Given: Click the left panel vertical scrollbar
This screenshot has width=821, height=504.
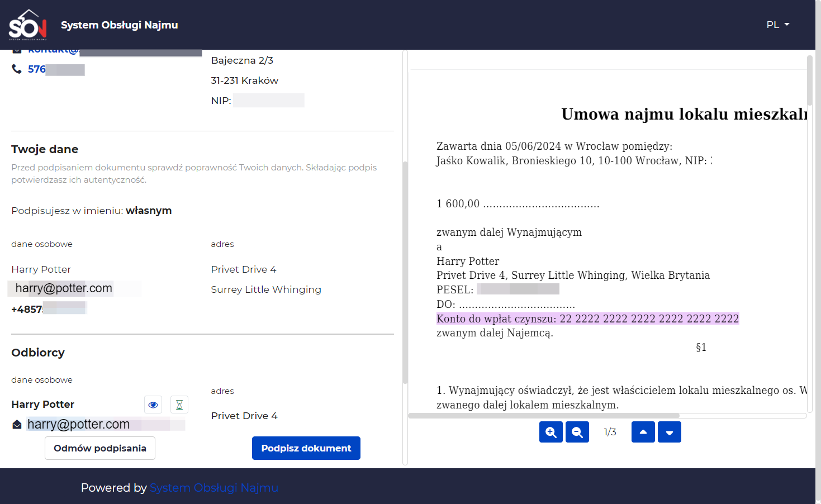Looking at the screenshot, I should [x=405, y=273].
